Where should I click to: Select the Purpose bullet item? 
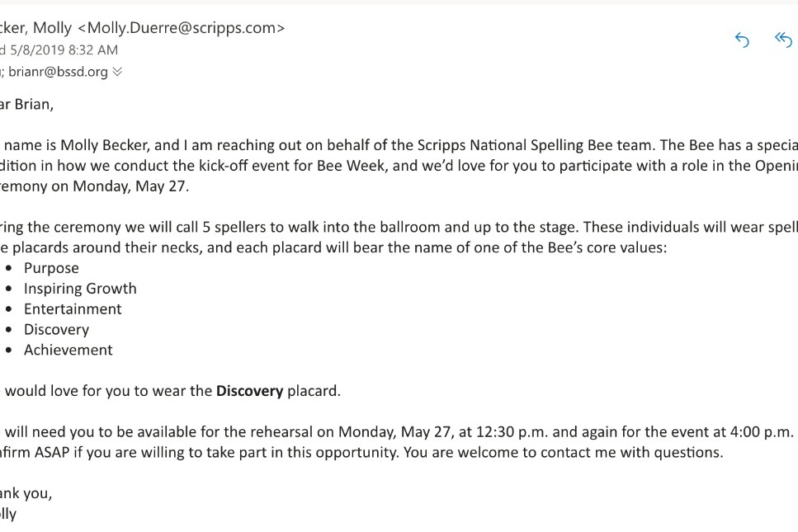click(x=51, y=268)
